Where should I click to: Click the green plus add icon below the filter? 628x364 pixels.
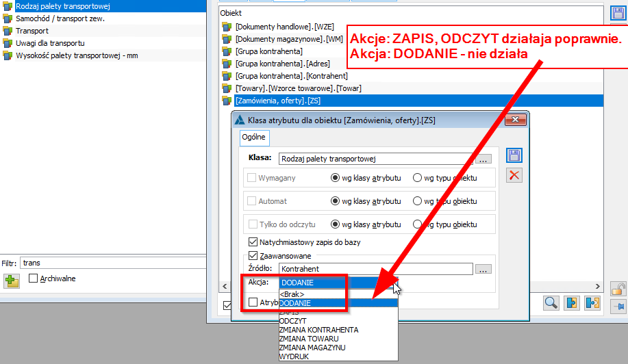click(x=12, y=281)
